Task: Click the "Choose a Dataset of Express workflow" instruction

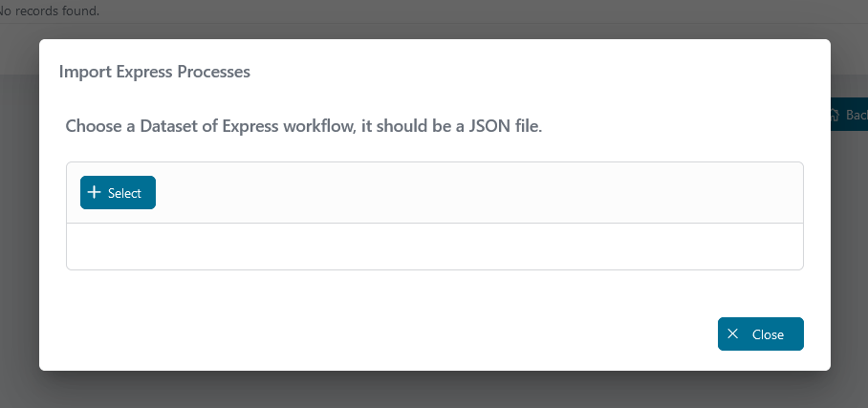Action: (209, 126)
